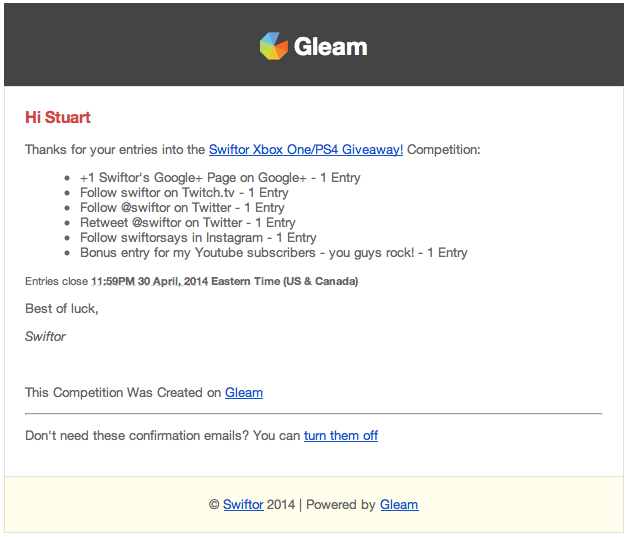Click the Gleam wordmark in the header
The width and height of the screenshot is (629, 537).
click(x=331, y=47)
